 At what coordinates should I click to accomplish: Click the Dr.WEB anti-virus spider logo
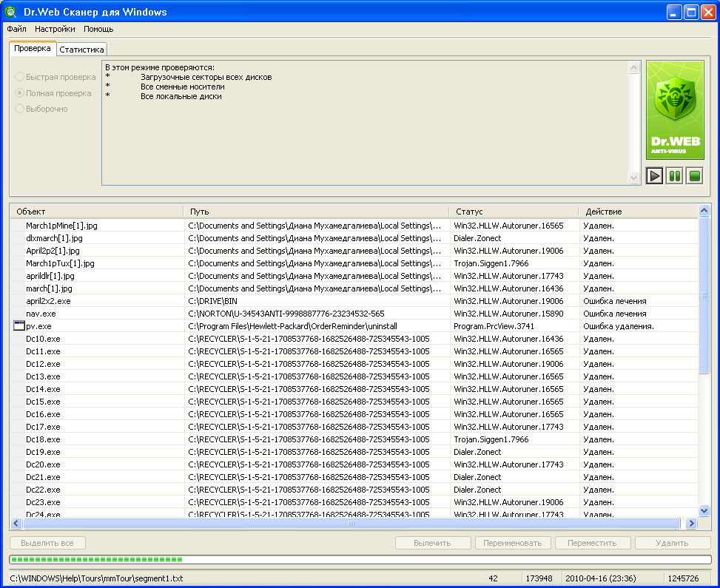pos(675,109)
